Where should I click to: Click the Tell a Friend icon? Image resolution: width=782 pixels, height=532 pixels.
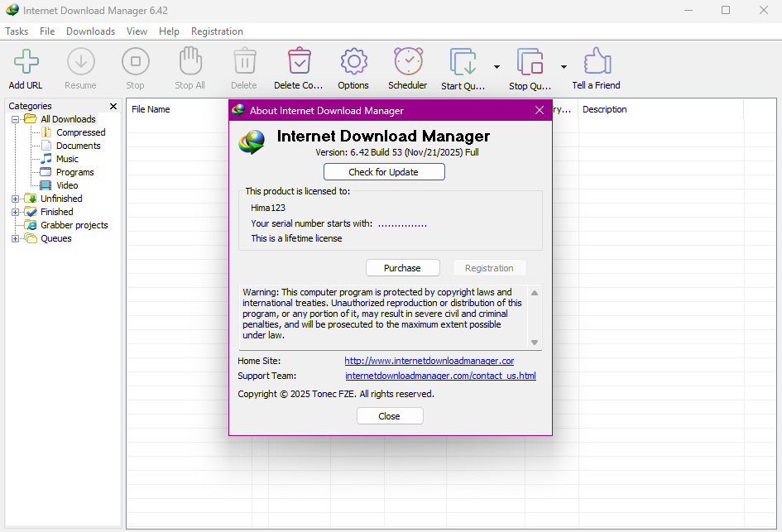tap(597, 62)
